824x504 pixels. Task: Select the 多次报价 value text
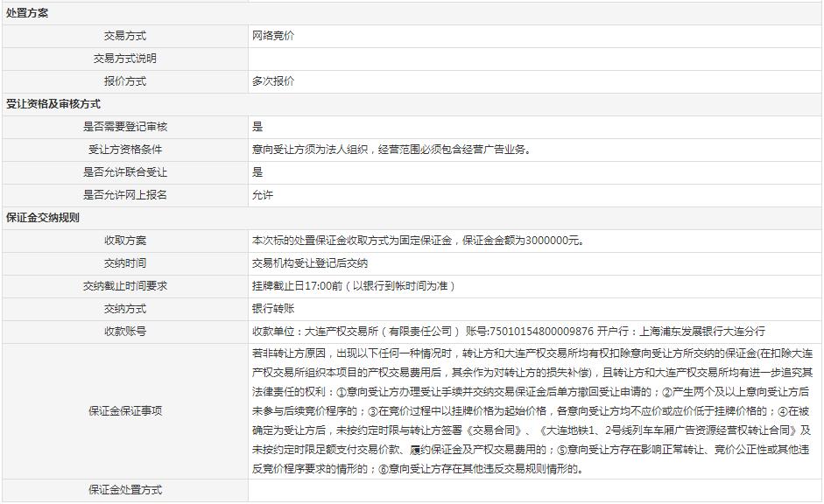(273, 81)
